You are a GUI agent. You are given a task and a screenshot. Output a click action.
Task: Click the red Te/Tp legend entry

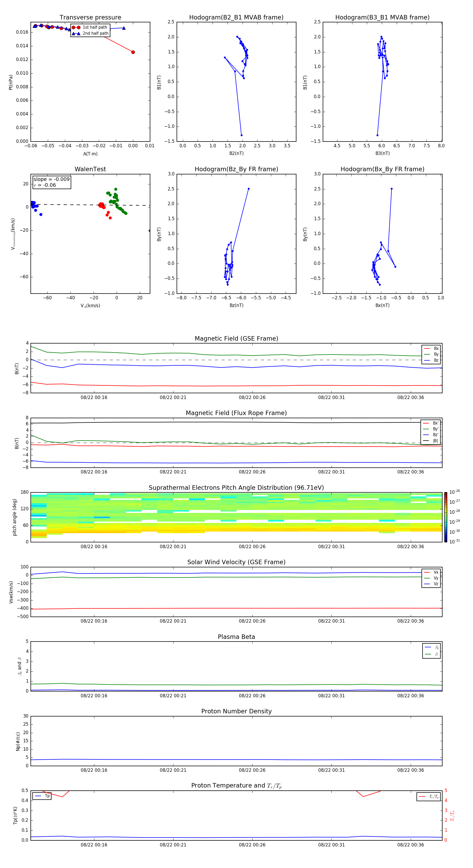click(429, 796)
